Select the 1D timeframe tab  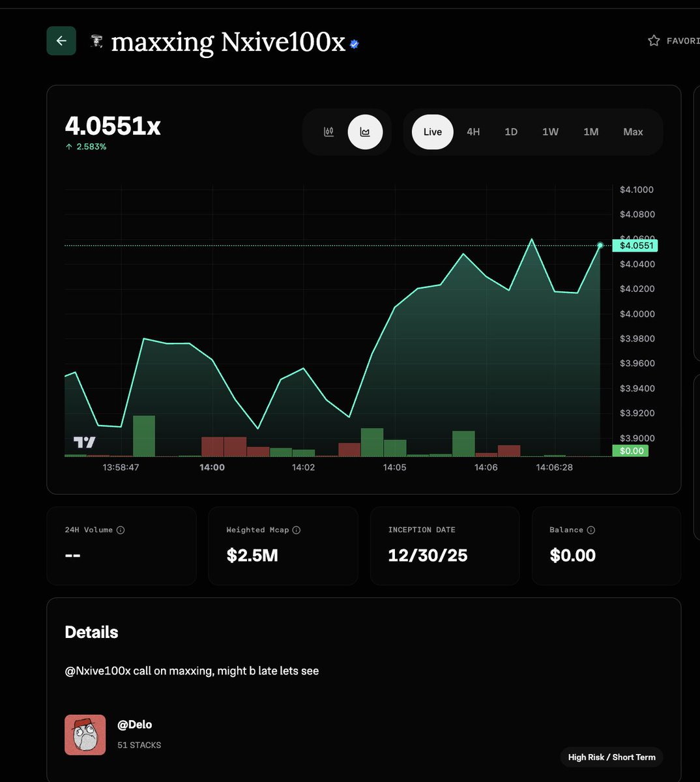coord(511,132)
